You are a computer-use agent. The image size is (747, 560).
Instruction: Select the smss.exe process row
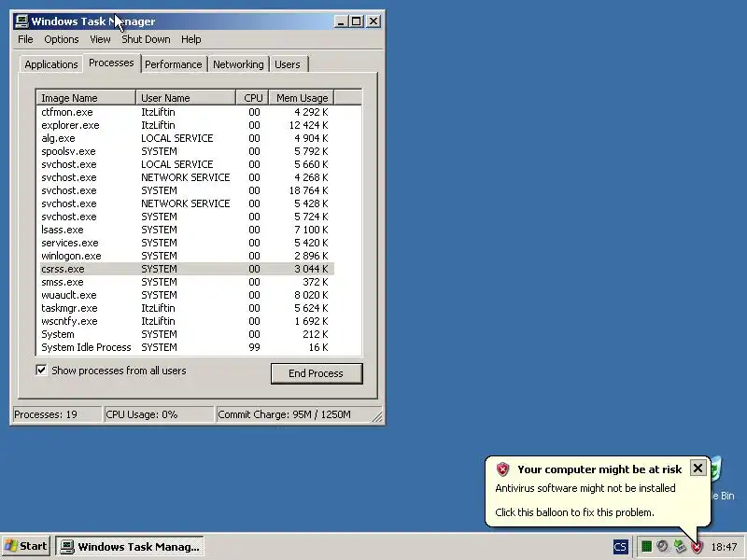[187, 282]
